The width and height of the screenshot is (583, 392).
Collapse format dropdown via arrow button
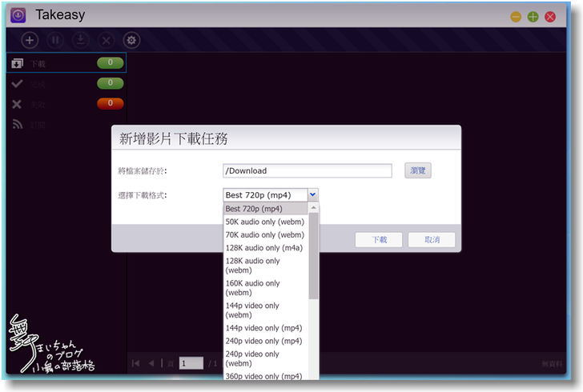pyautogui.click(x=312, y=194)
